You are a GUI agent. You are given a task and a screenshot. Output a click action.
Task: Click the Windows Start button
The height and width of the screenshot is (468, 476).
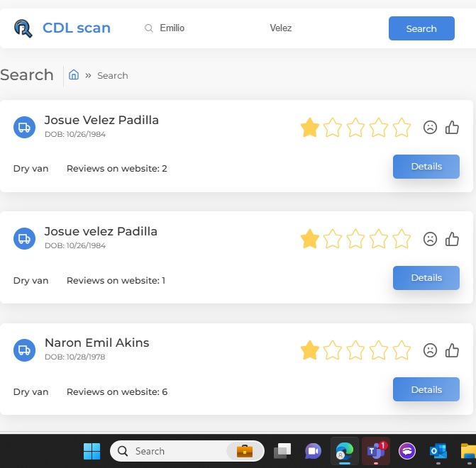tap(92, 451)
